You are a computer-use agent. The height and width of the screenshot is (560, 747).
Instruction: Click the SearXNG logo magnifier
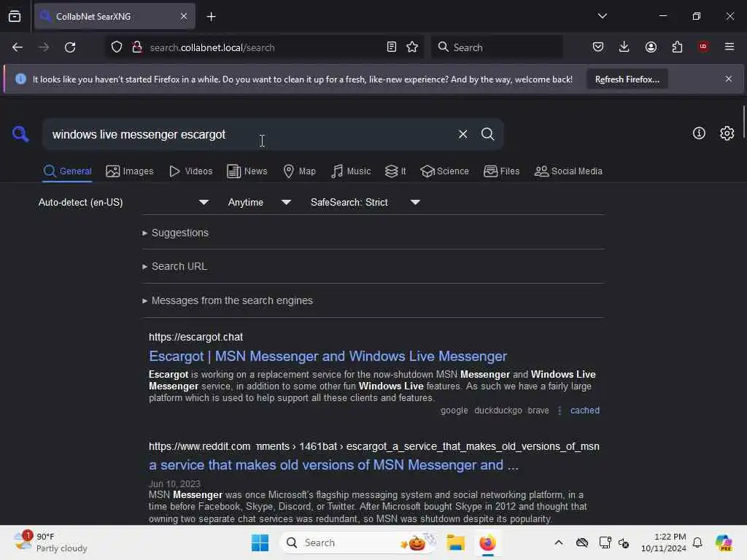click(20, 134)
